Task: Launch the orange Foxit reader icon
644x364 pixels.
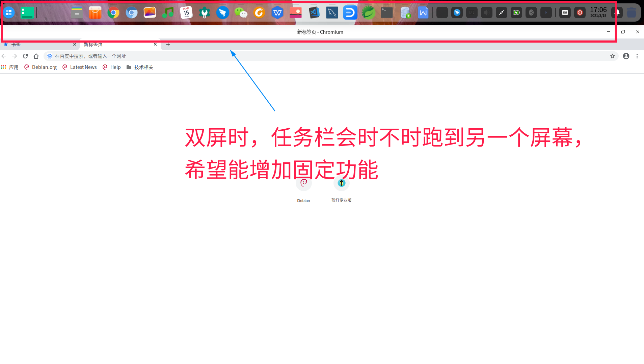Action: [259, 13]
